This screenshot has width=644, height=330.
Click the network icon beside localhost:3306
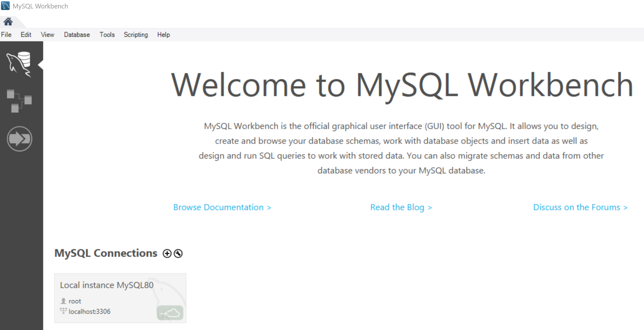point(63,311)
